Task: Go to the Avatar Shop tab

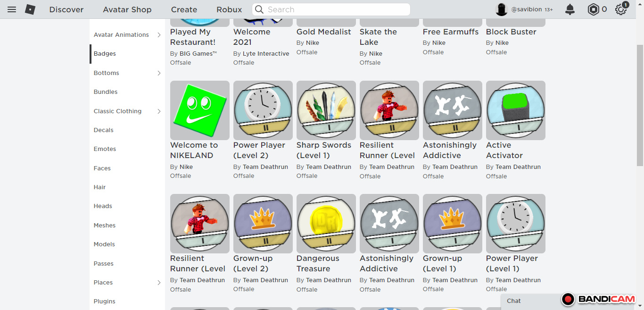Action: [127, 9]
